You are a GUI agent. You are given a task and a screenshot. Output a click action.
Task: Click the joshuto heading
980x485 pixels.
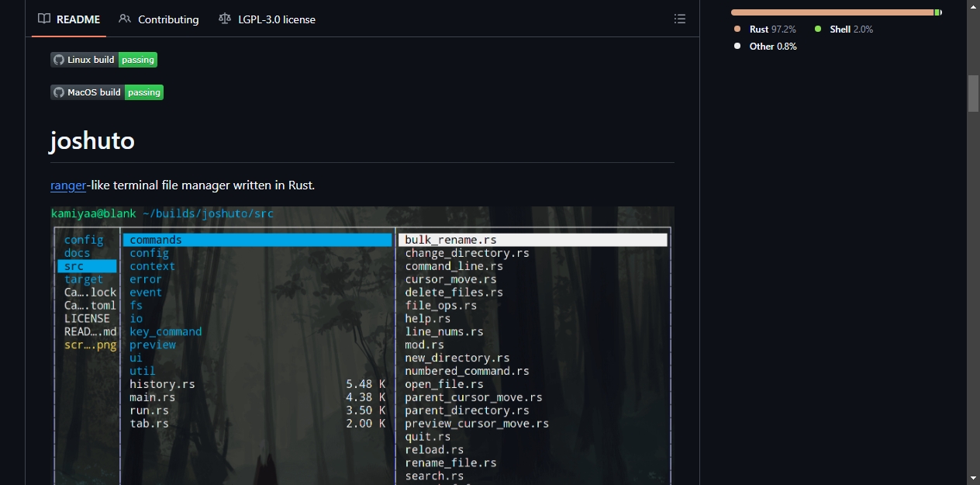pyautogui.click(x=92, y=140)
